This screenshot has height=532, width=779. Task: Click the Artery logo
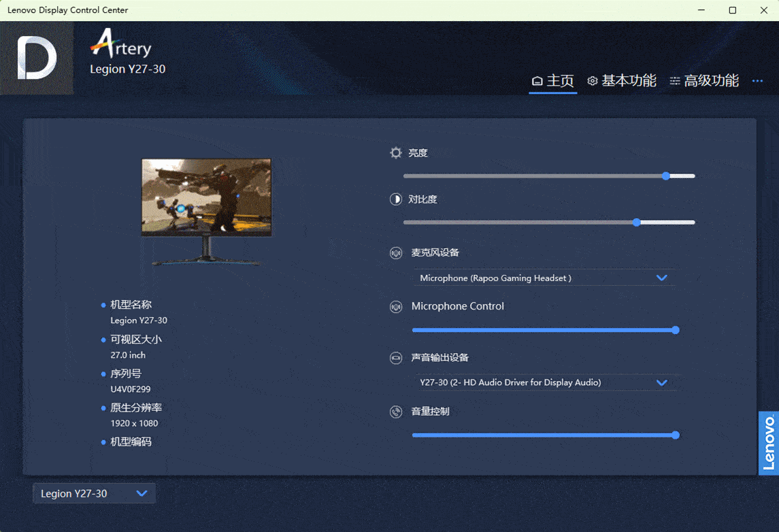pos(120,44)
